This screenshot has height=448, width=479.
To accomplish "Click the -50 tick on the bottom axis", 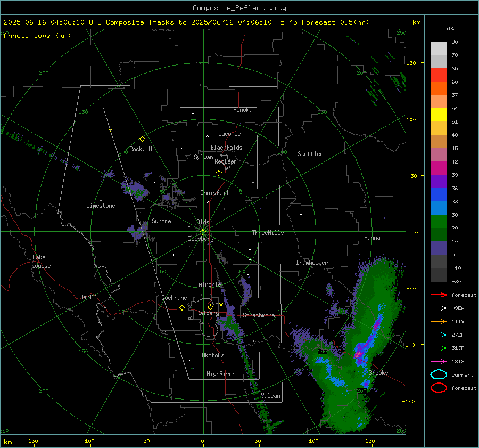I will [145, 441].
